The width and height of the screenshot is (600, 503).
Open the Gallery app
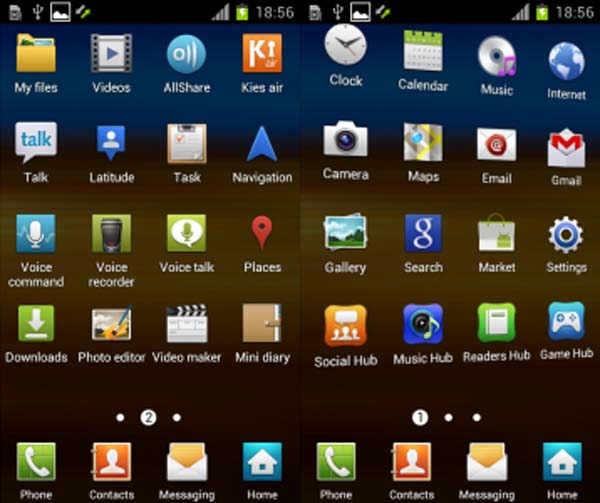click(346, 232)
